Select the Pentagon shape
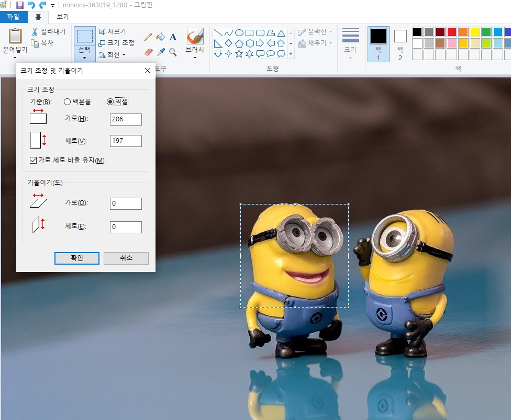The image size is (511, 420). pos(239,43)
